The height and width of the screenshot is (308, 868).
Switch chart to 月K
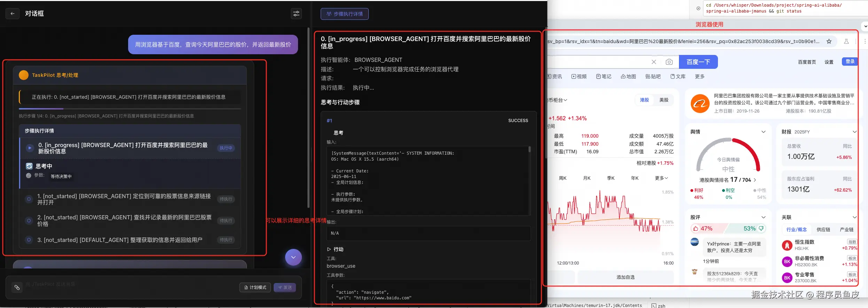click(587, 178)
